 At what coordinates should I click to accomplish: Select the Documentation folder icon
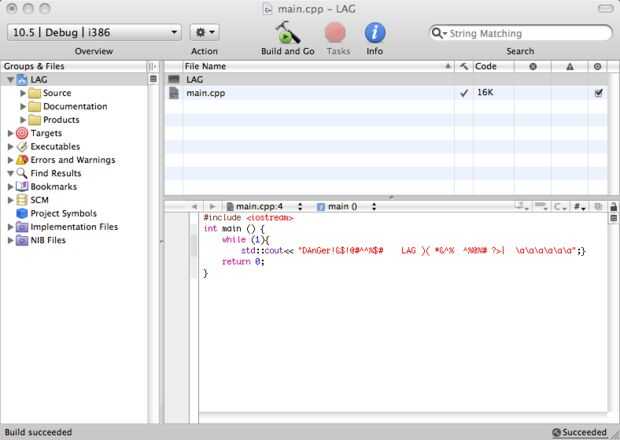pyautogui.click(x=35, y=107)
